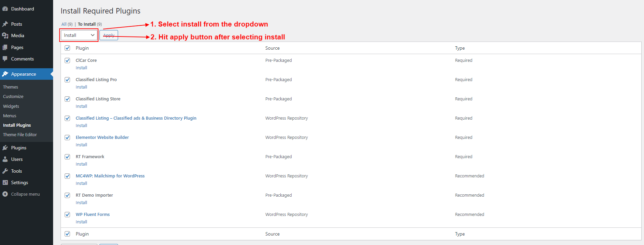Click the ClCar Core plugin name
This screenshot has width=644, height=245.
pos(86,60)
